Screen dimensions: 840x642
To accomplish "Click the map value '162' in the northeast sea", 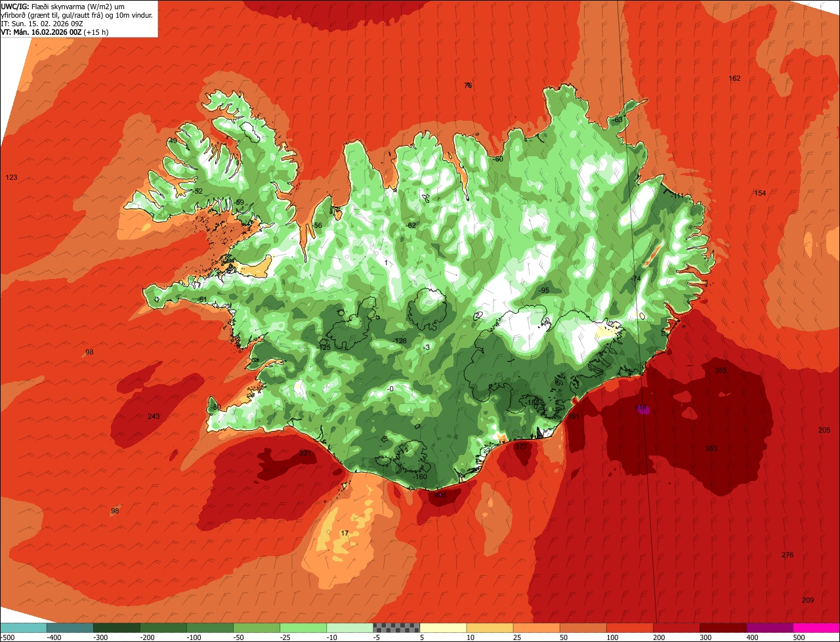I will pyautogui.click(x=734, y=79).
